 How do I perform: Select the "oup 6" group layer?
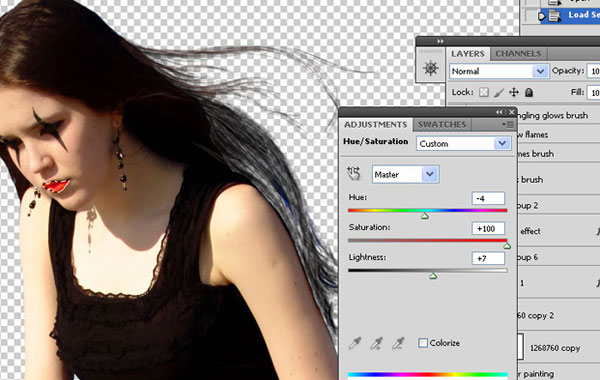(559, 257)
